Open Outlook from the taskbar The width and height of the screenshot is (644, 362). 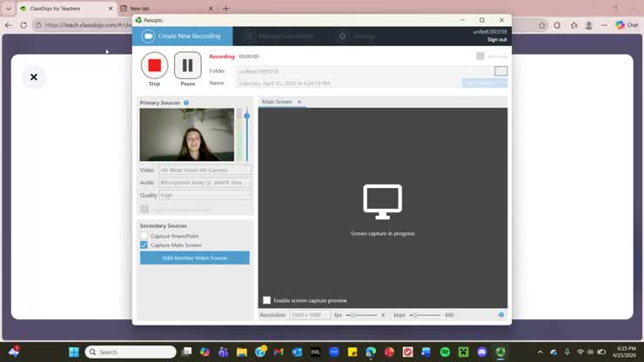coord(297,352)
